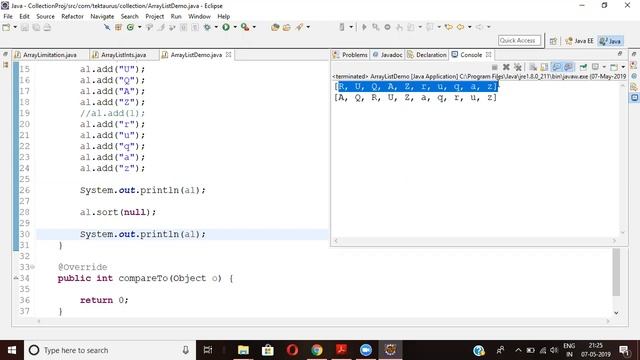The image size is (640, 360).
Task: Click the Open Type icon
Action: (275, 27)
